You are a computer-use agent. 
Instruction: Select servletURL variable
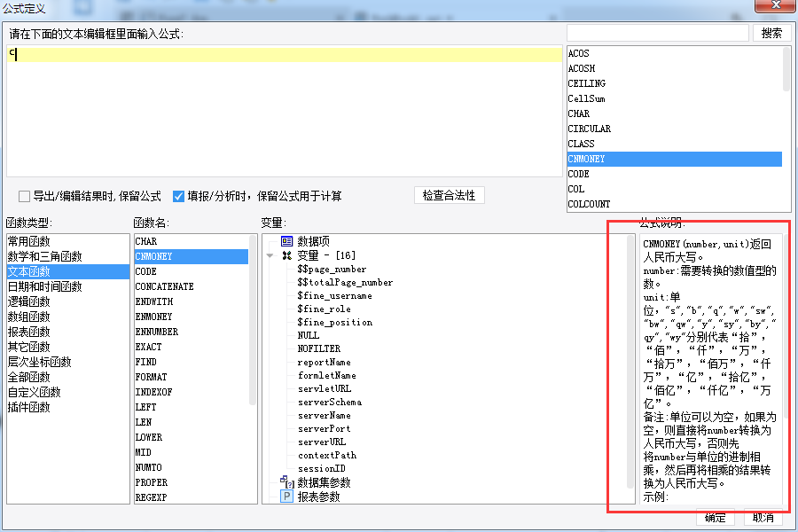point(325,388)
